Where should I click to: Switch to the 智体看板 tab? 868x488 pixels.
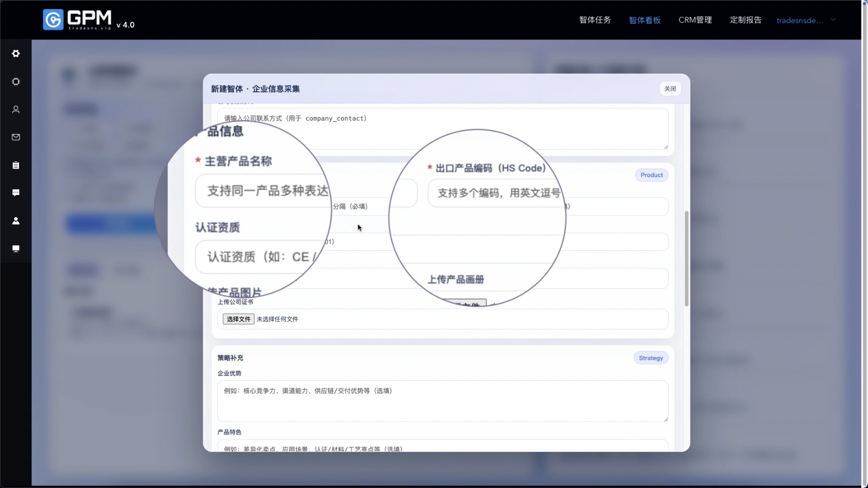645,20
